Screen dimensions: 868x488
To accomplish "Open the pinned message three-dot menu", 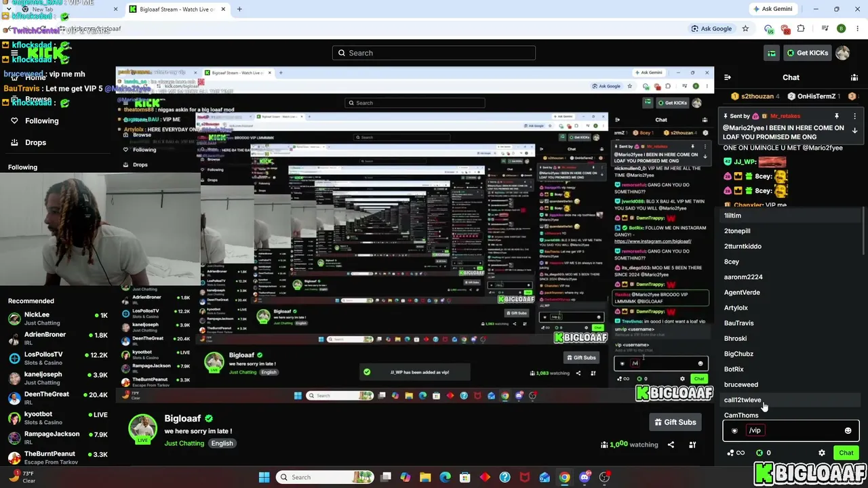I will 854,117.
